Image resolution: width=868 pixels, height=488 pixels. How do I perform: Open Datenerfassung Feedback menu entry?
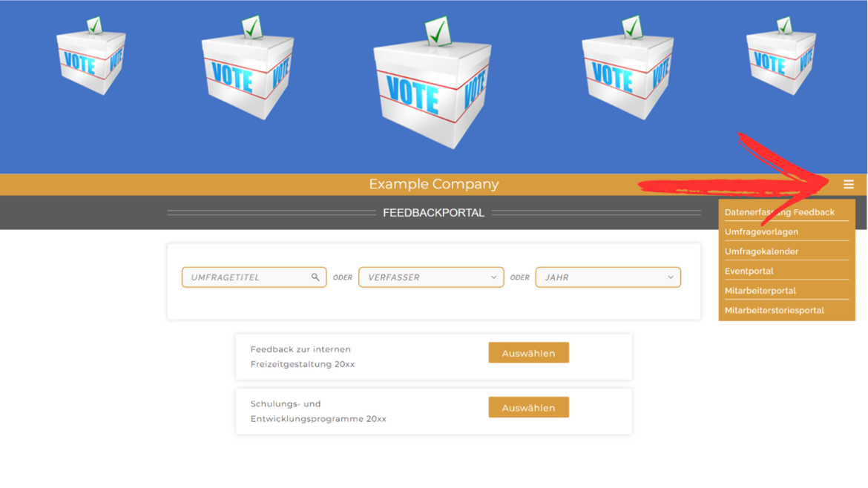(780, 212)
